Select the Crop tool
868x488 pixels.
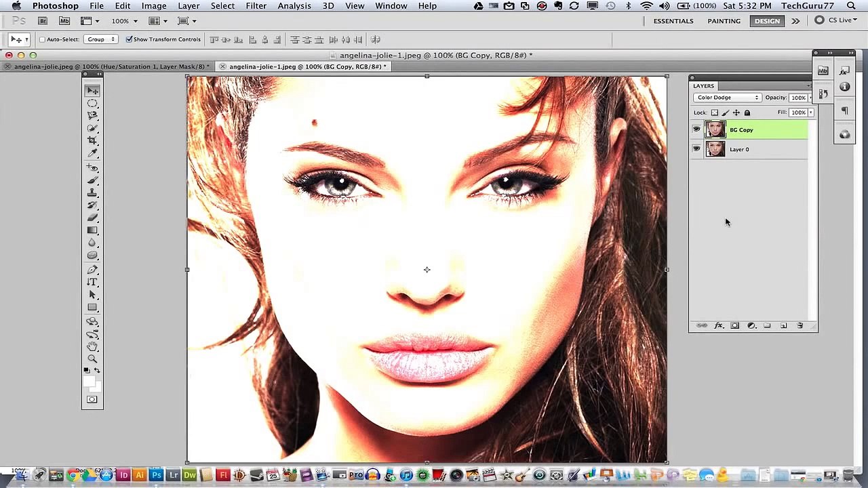pos(92,141)
